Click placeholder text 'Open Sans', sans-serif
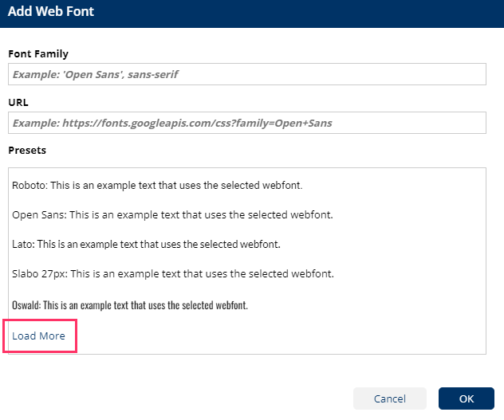The image size is (504, 420). point(96,74)
